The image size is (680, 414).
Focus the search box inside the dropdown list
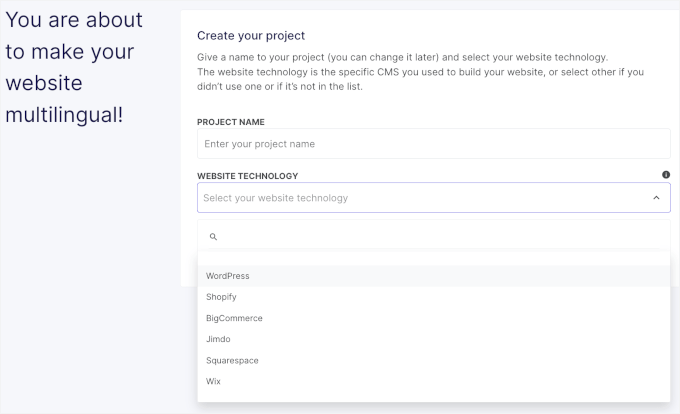[x=440, y=237]
